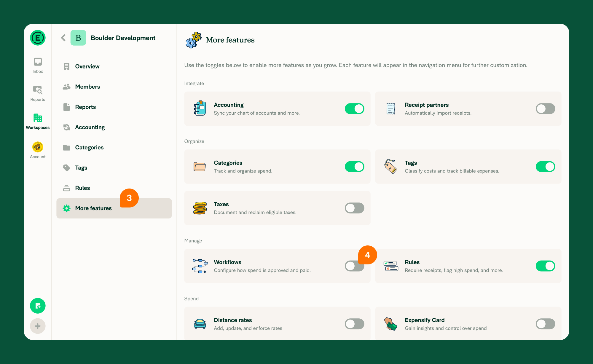Click the Distance rates car icon
The width and height of the screenshot is (593, 364).
point(200,324)
